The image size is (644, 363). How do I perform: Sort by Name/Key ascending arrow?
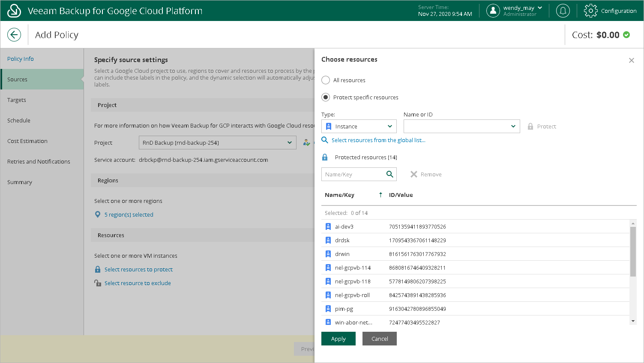[380, 195]
